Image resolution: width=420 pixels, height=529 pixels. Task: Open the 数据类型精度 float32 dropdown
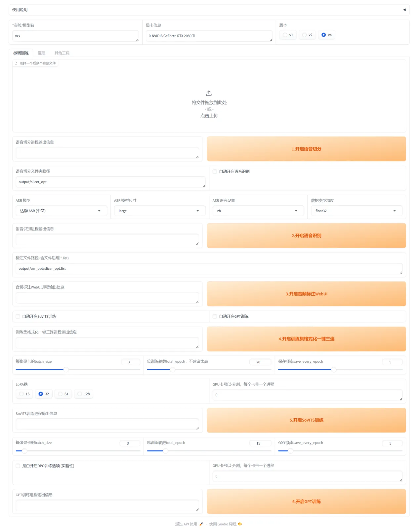pos(357,211)
